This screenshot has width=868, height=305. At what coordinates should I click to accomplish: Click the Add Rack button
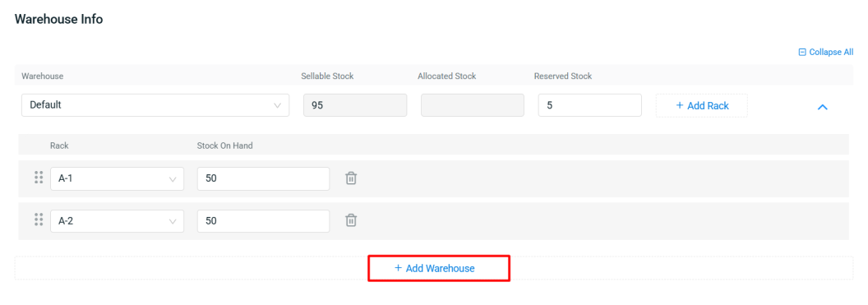(702, 106)
